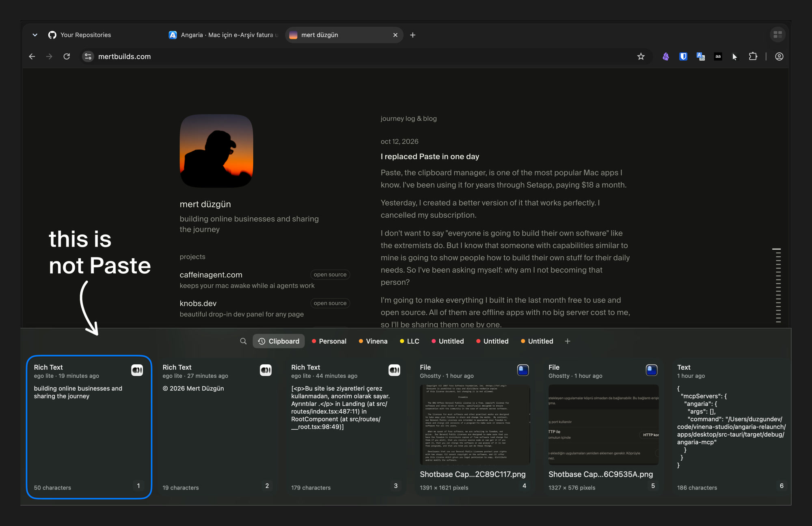
Task: Reload the mertbuilds.com page
Action: (67, 56)
